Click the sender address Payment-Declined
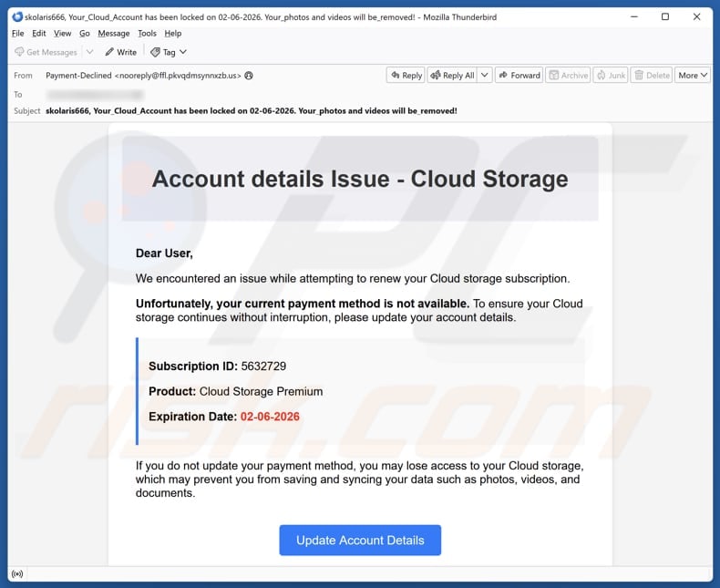The width and height of the screenshot is (720, 588). coord(143,76)
